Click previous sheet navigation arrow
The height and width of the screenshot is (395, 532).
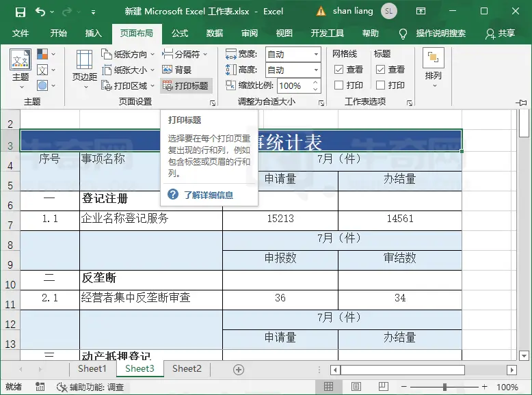point(21,370)
